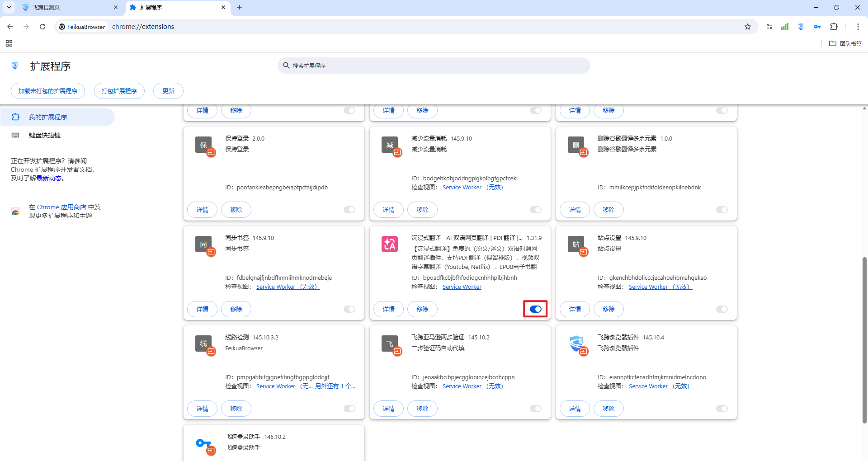Click the 飞跨浏览器插件 shield icon
This screenshot has width=868, height=461.
(x=576, y=344)
